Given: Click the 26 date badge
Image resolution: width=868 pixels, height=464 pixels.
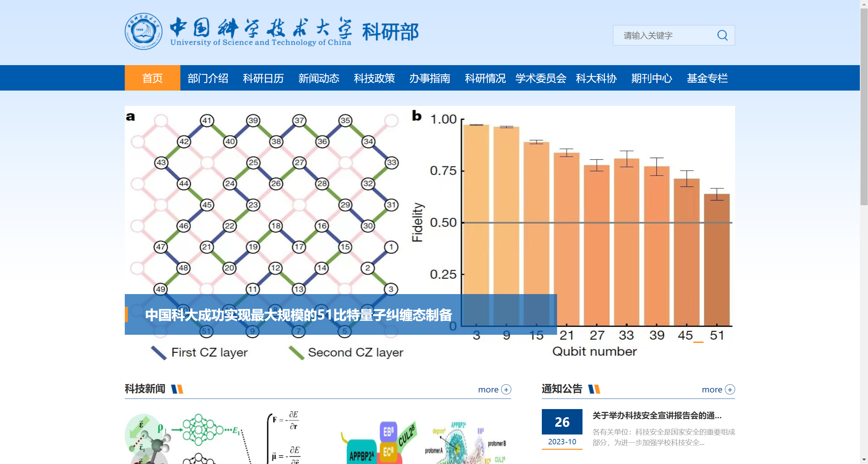Looking at the screenshot, I should [x=562, y=422].
